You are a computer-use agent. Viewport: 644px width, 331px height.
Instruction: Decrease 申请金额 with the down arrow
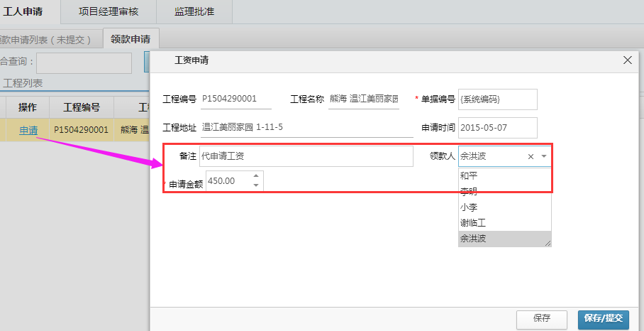pos(256,185)
